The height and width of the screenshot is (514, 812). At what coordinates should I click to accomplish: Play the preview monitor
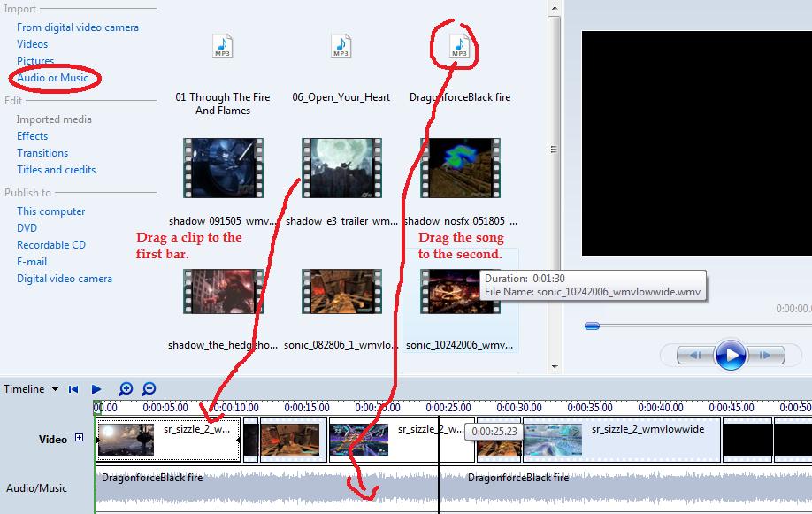tap(730, 356)
